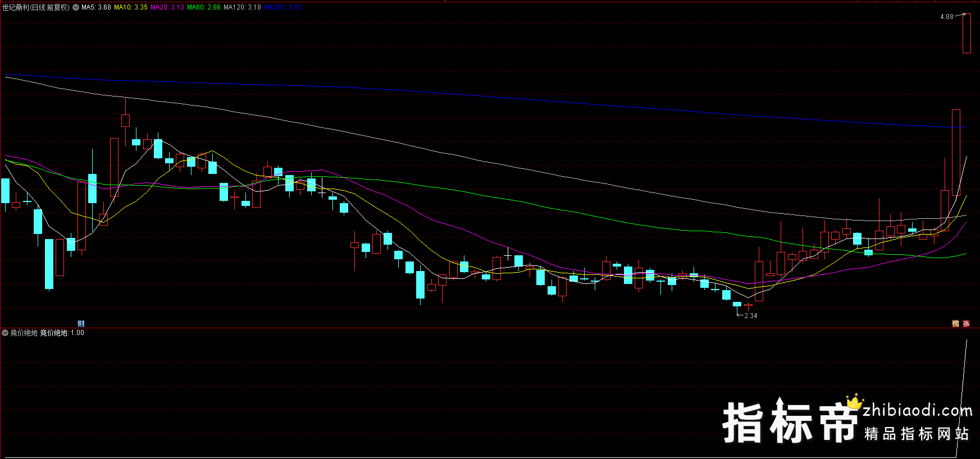Select the blue MA250: 3.93 label
This screenshot has height=459, width=980.
coord(283,7)
